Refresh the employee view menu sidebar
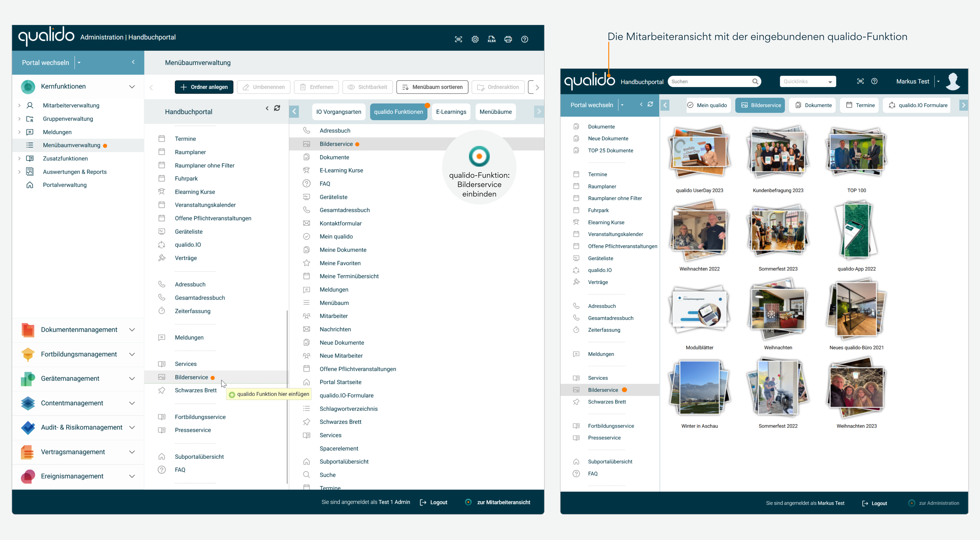The height and width of the screenshot is (540, 980). 650,104
